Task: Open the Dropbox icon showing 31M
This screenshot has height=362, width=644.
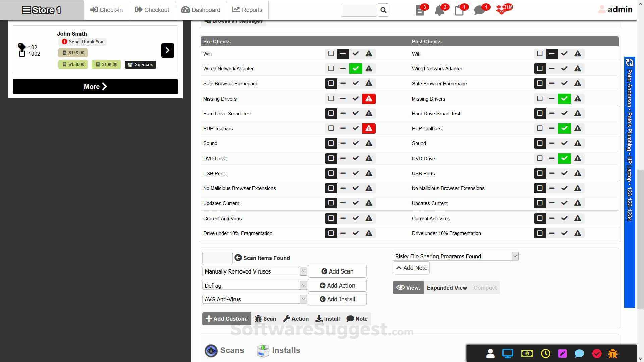Action: 501,10
